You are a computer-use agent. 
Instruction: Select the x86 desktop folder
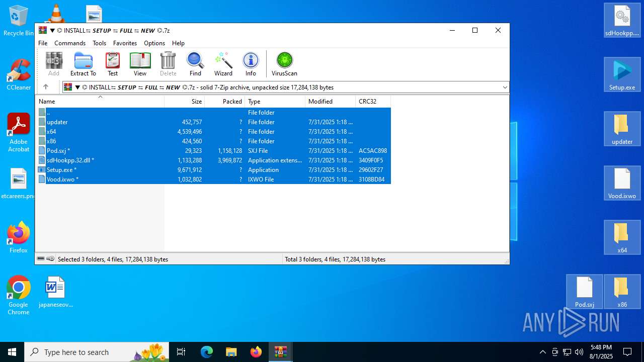pos(622,292)
